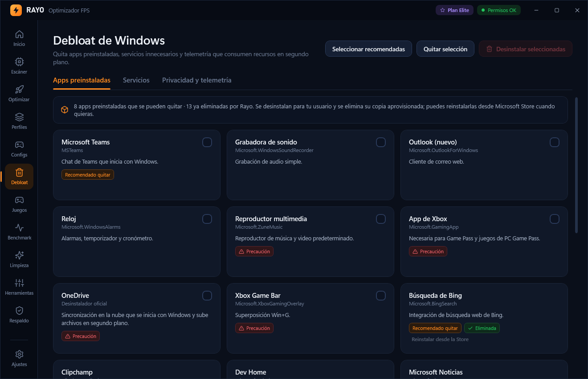The width and height of the screenshot is (588, 379).
Task: Check the Microsoft Teams checkbox
Action: click(x=207, y=142)
